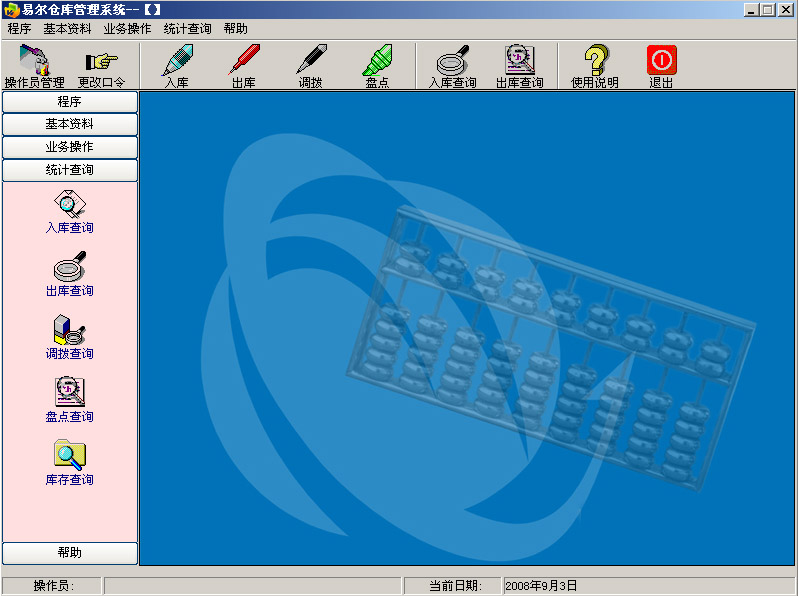Maximize the 易尔仓库管理系统 window
This screenshot has height=596, width=798.
click(768, 10)
